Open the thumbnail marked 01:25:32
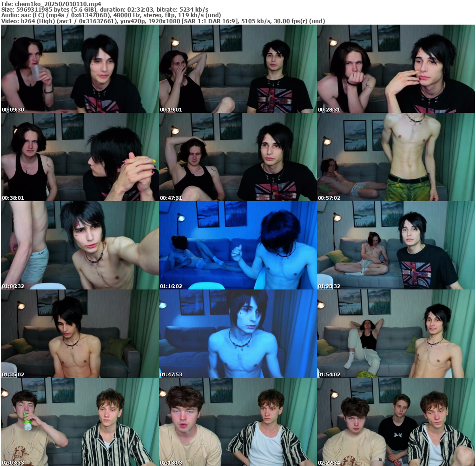The image size is (476, 466). pyautogui.click(x=396, y=245)
